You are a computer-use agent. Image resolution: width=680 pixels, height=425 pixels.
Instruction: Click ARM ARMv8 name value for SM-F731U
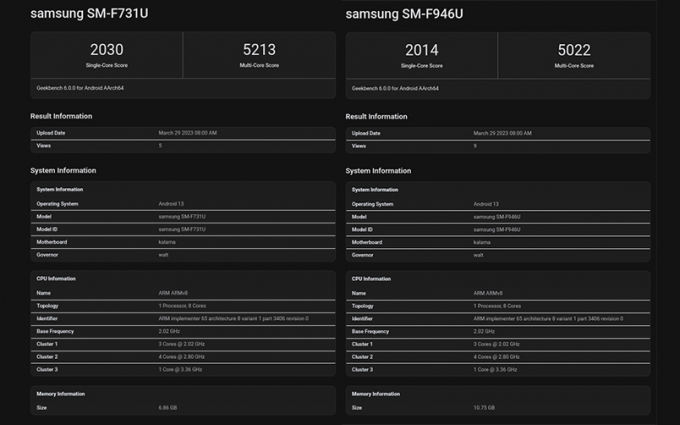click(173, 293)
